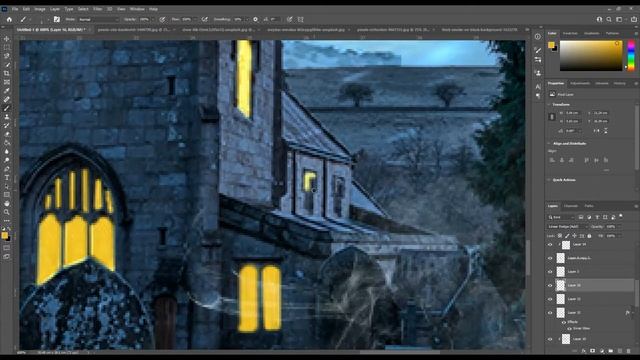
Task: Click inside the color picker field
Action: pos(591,56)
